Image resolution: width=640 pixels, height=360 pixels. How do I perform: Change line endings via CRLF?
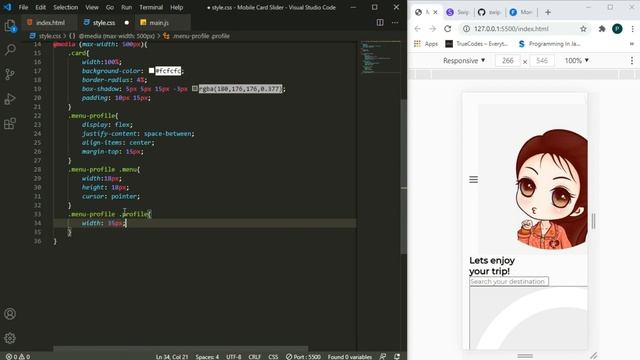pos(254,356)
